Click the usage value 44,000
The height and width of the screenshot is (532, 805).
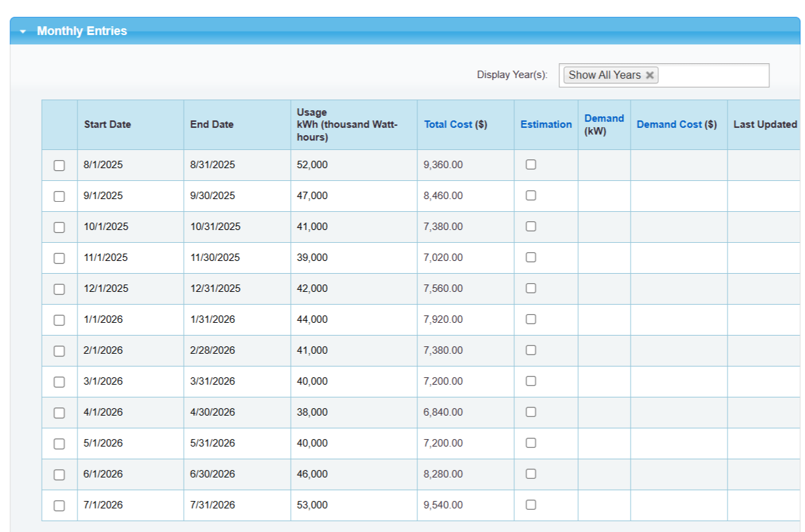point(312,319)
